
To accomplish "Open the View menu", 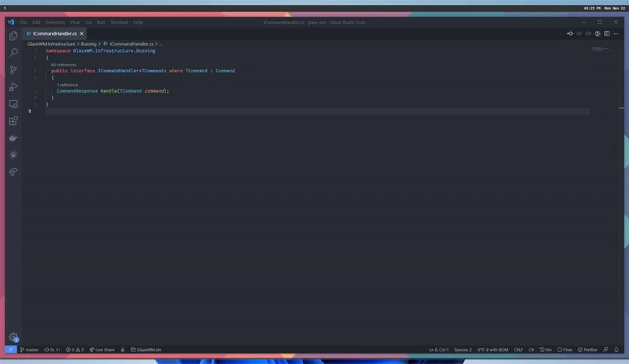I will point(75,23).
